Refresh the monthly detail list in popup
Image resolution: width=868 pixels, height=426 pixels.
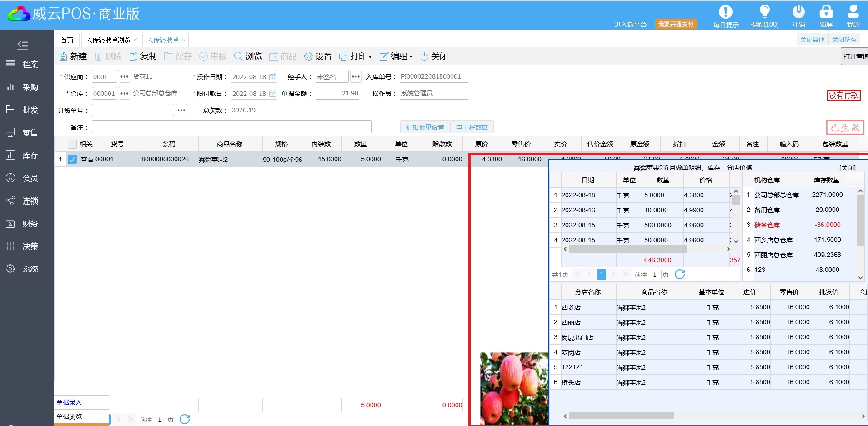tap(680, 274)
